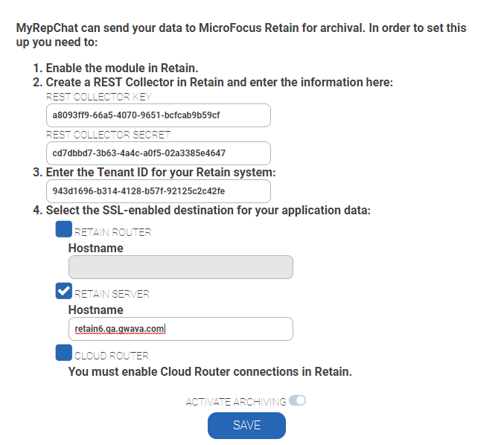The width and height of the screenshot is (504, 445).
Task: Click the Hostname label under Retain Server
Action: [96, 310]
